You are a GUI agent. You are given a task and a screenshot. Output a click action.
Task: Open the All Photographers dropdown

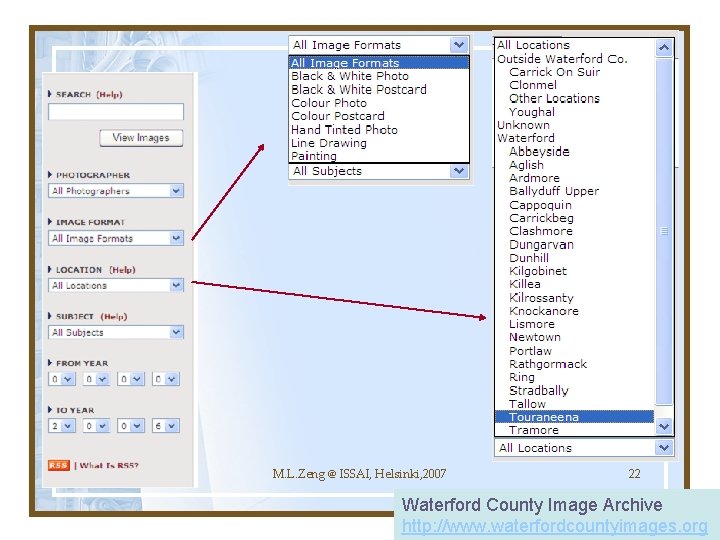[x=116, y=191]
